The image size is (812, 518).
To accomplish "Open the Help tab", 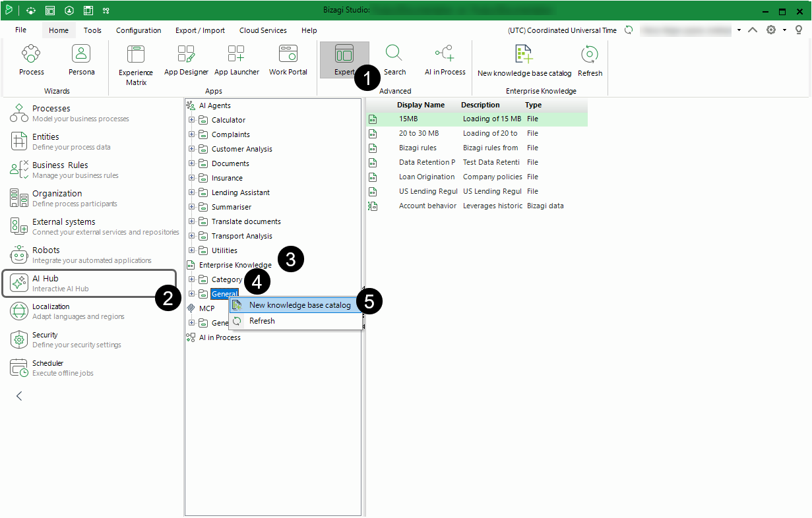I will [309, 30].
